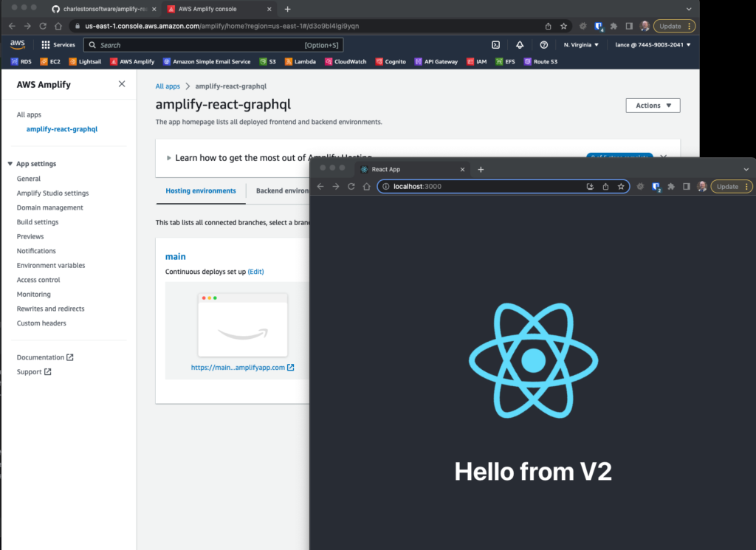Bookmark localhost page with star icon
Viewport: 756px width, 550px height.
pyautogui.click(x=621, y=187)
